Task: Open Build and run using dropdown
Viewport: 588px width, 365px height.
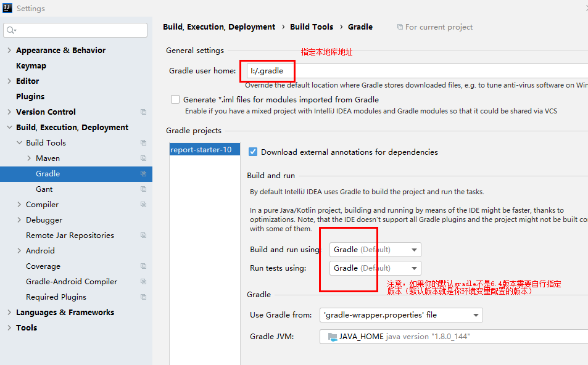Action: pos(375,250)
